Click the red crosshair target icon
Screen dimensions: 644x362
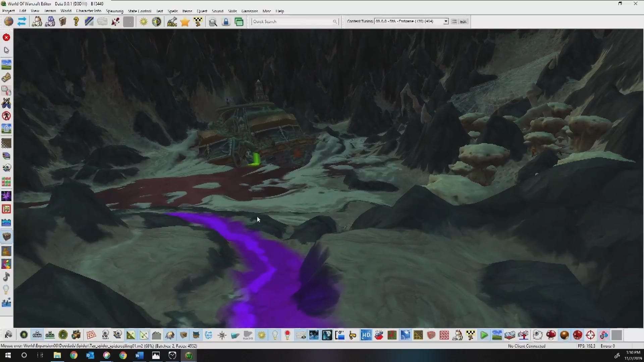[x=590, y=335]
